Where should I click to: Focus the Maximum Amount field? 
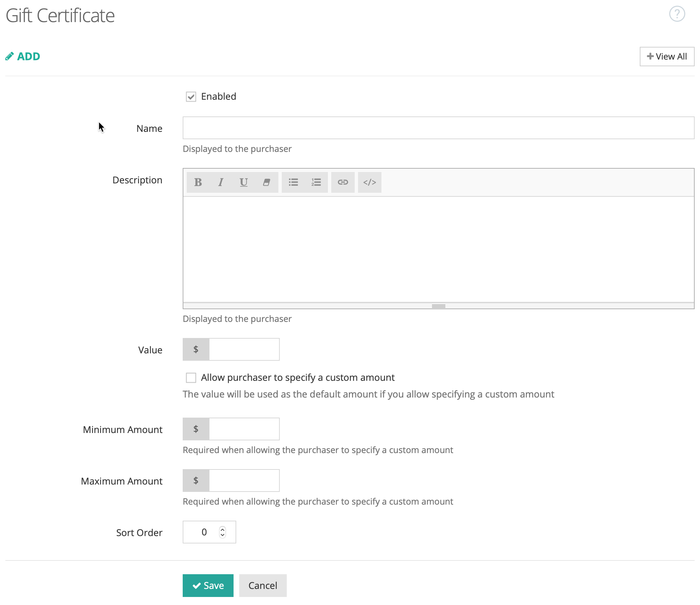244,480
